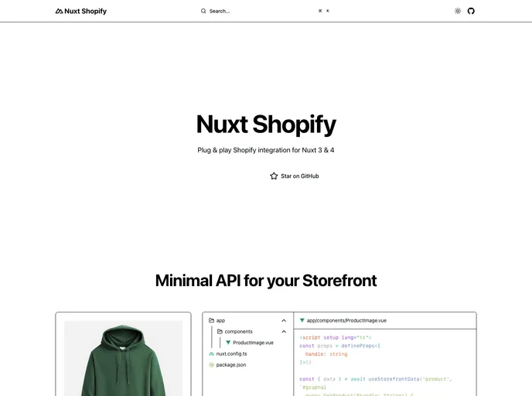Click the handle: string code line
532x396 pixels.
pyautogui.click(x=326, y=354)
